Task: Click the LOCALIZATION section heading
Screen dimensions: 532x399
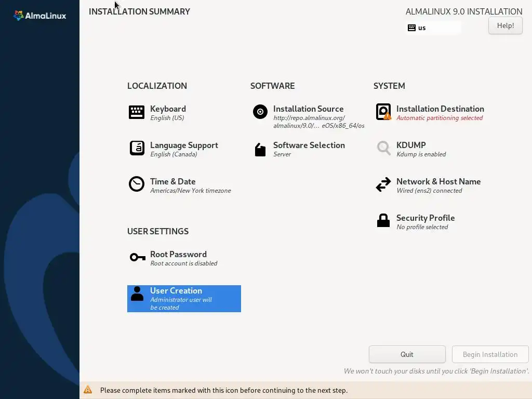Action: (157, 86)
